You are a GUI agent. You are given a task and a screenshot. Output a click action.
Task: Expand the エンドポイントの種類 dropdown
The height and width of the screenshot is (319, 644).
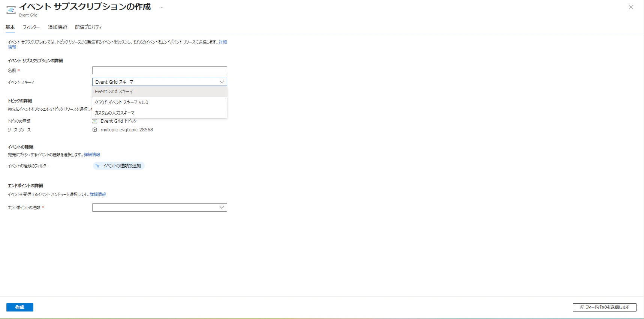tap(160, 208)
